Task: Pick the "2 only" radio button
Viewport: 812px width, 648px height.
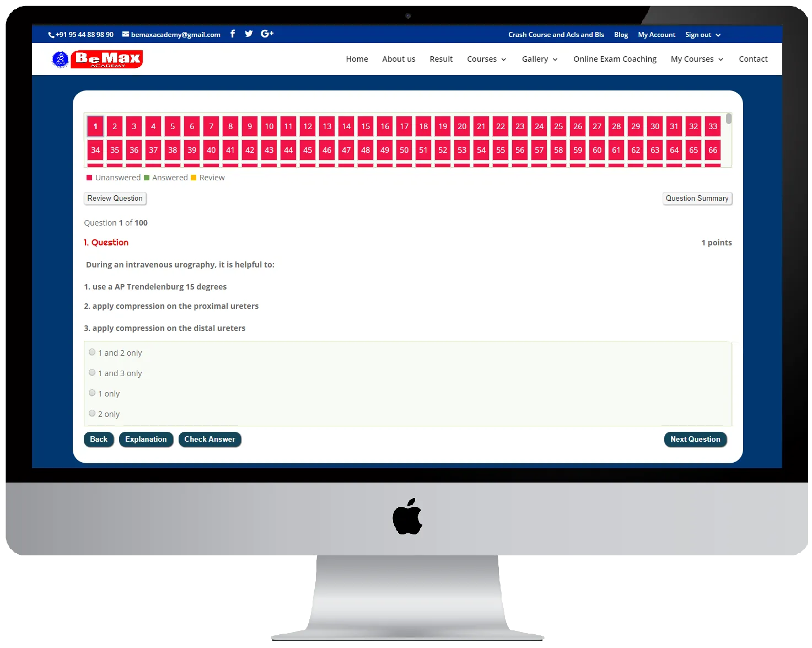Action: 92,414
